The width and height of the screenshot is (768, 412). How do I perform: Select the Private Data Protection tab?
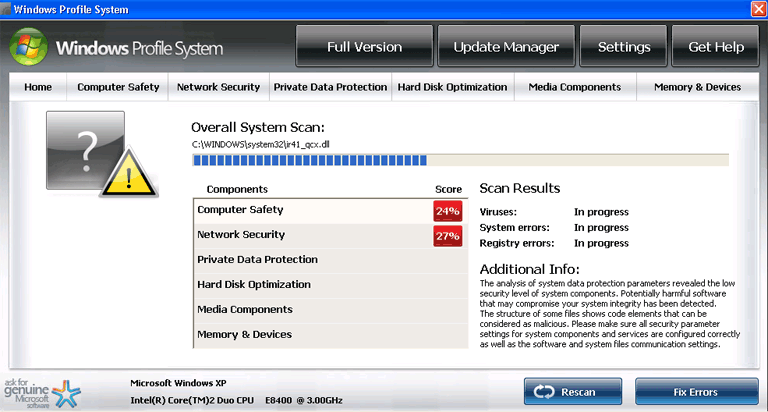tap(330, 87)
